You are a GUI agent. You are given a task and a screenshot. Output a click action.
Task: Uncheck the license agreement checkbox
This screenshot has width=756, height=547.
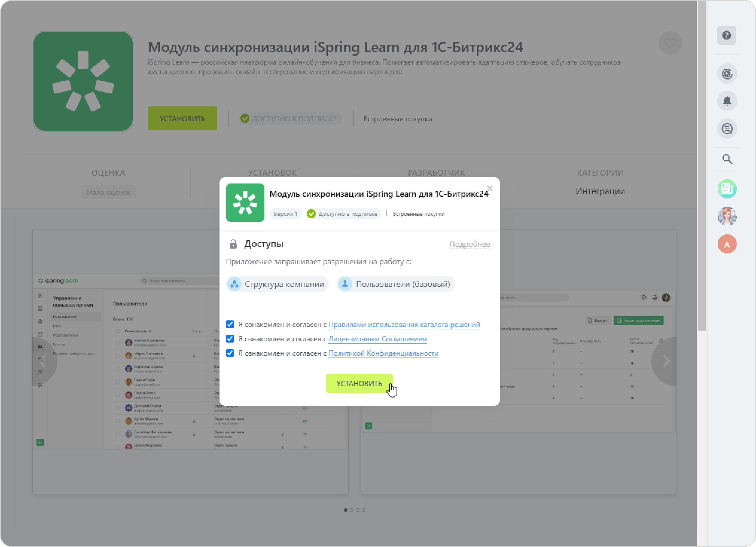230,339
